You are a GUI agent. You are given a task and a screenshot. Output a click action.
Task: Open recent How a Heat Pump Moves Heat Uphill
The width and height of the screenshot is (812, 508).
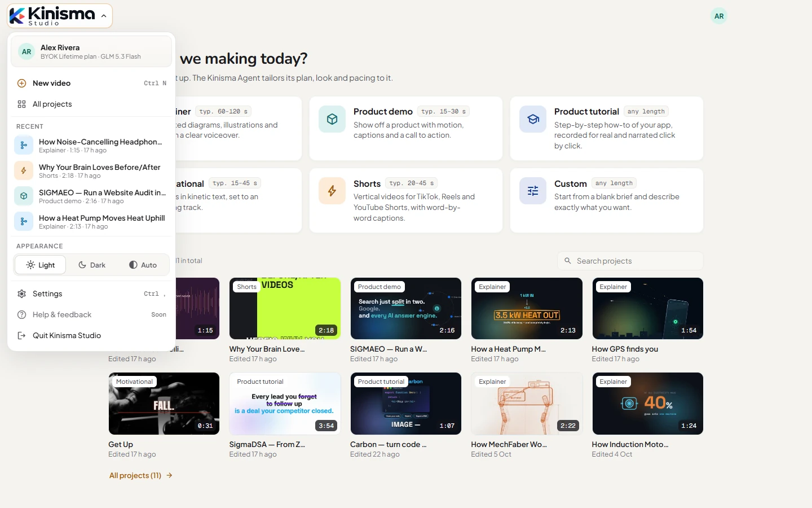pos(91,221)
